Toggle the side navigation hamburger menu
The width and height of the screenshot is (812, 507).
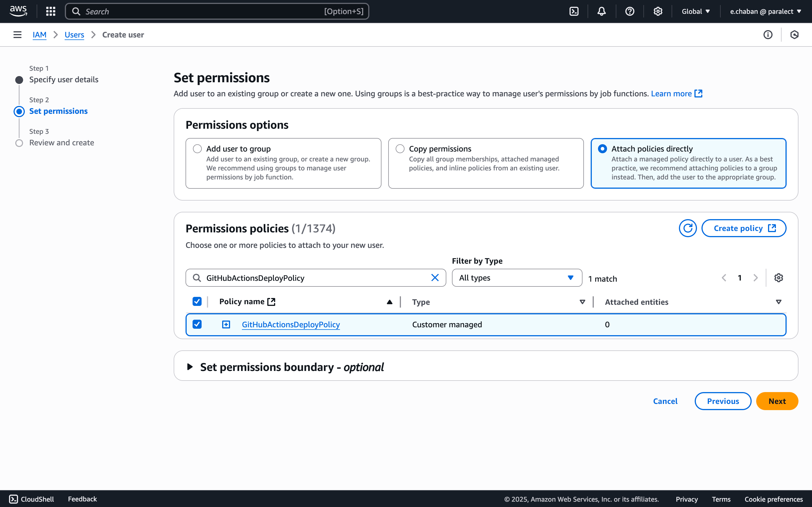pyautogui.click(x=17, y=35)
